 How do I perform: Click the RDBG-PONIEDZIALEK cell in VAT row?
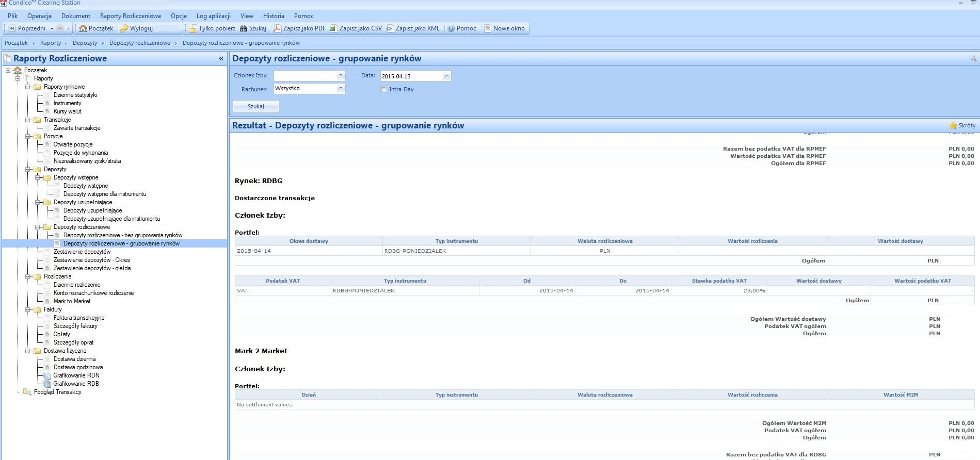pyautogui.click(x=405, y=290)
